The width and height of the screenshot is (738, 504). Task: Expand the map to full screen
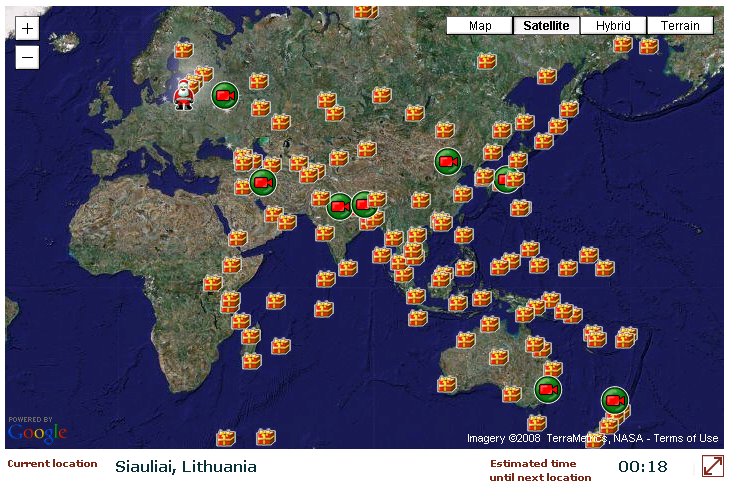point(713,466)
